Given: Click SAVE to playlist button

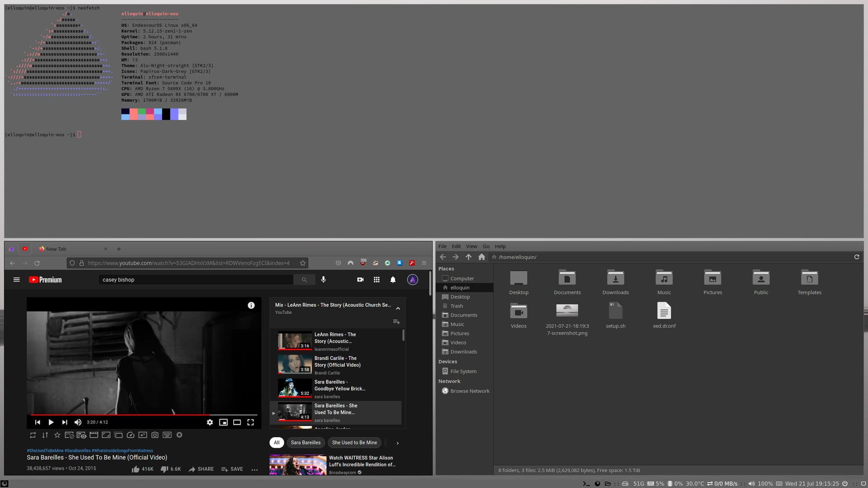Looking at the screenshot, I should pyautogui.click(x=232, y=469).
